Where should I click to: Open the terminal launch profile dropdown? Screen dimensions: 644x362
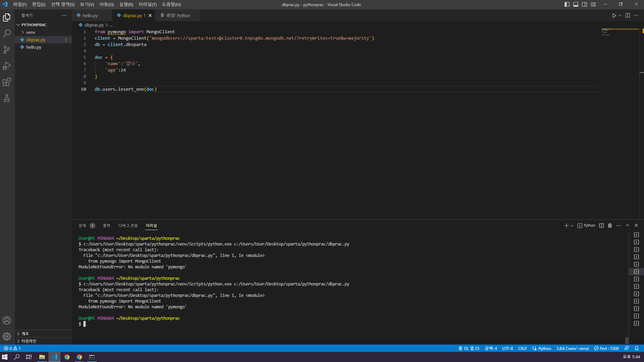pos(572,226)
